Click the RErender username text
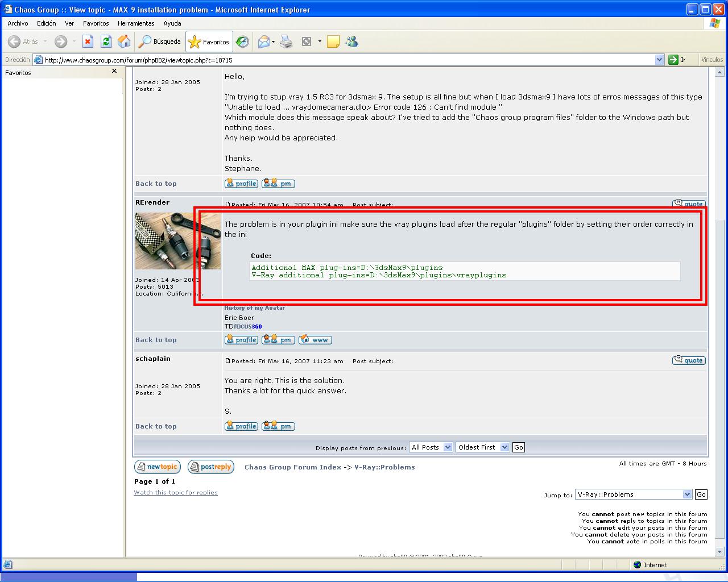This screenshot has width=728, height=582. click(x=152, y=202)
